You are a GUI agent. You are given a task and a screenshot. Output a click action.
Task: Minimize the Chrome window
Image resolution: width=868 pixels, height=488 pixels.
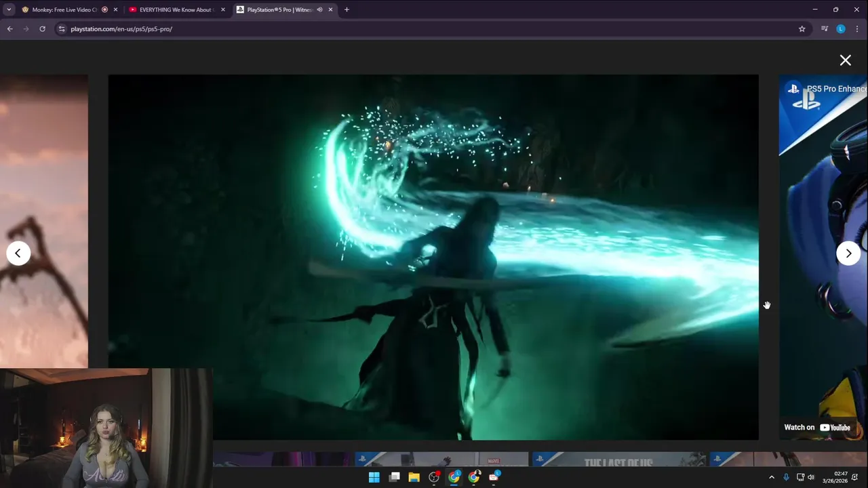click(x=815, y=9)
